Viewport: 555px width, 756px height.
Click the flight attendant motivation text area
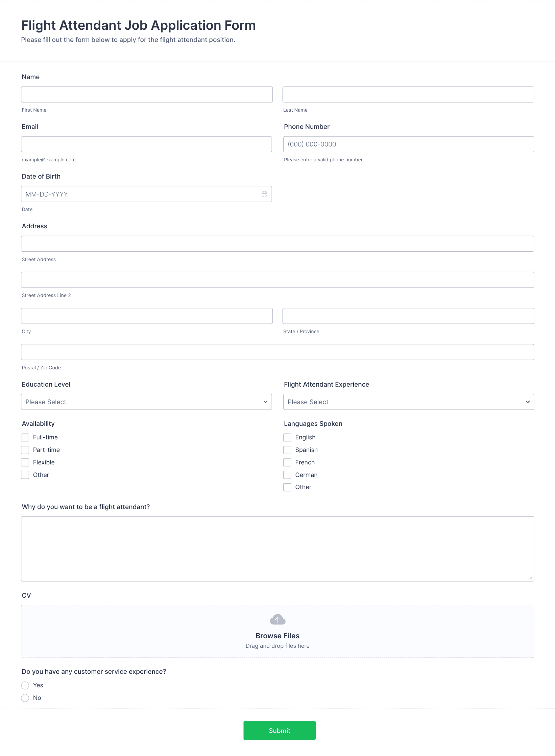coord(277,549)
